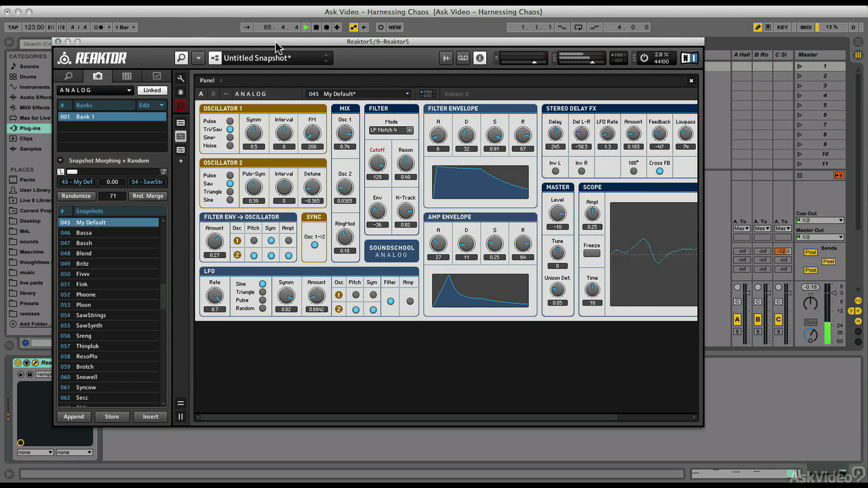Image resolution: width=868 pixels, height=488 pixels.
Task: Toggle the draw mode pencil icon
Action: (x=758, y=27)
